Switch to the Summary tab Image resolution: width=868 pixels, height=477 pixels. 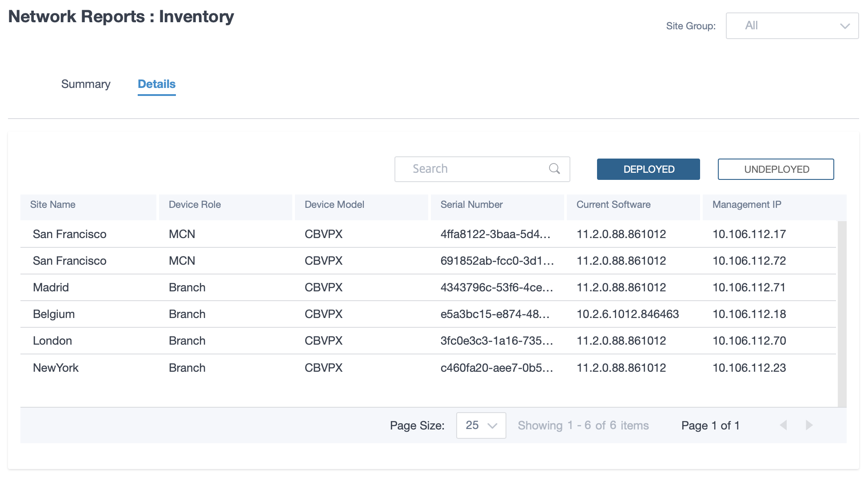tap(86, 84)
